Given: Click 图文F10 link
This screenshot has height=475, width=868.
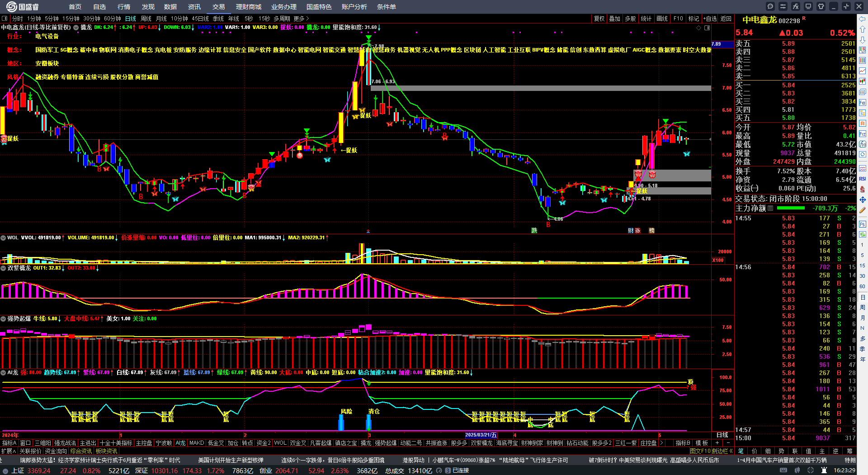Looking at the screenshot, I should tap(700, 451).
